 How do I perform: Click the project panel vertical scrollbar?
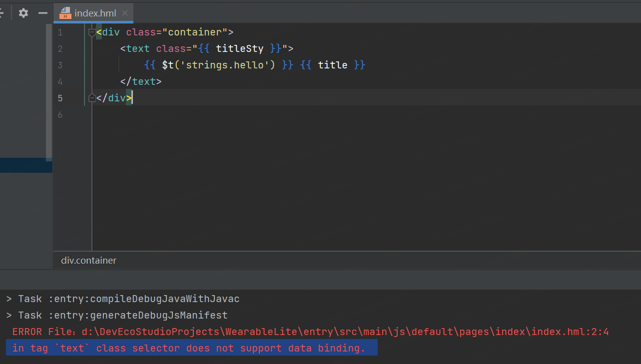[49, 90]
